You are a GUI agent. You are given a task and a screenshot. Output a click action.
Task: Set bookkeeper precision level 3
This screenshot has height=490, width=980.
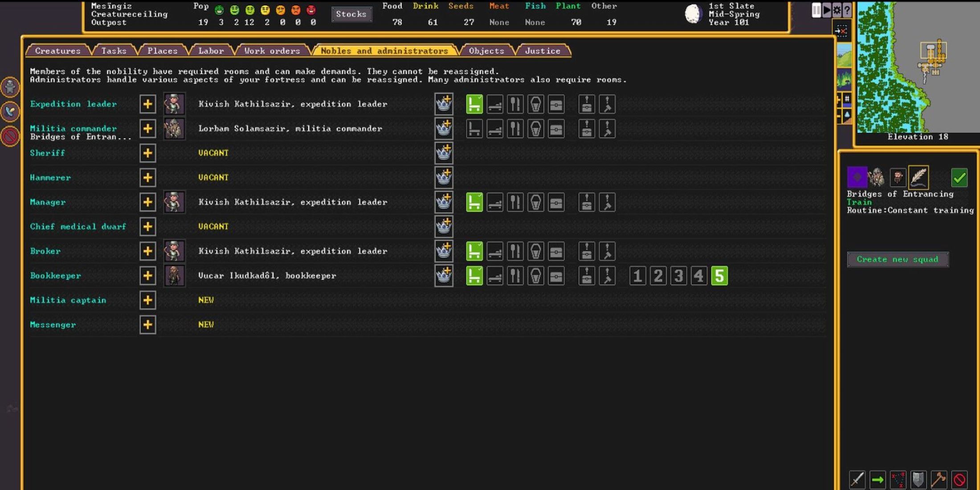click(x=678, y=276)
